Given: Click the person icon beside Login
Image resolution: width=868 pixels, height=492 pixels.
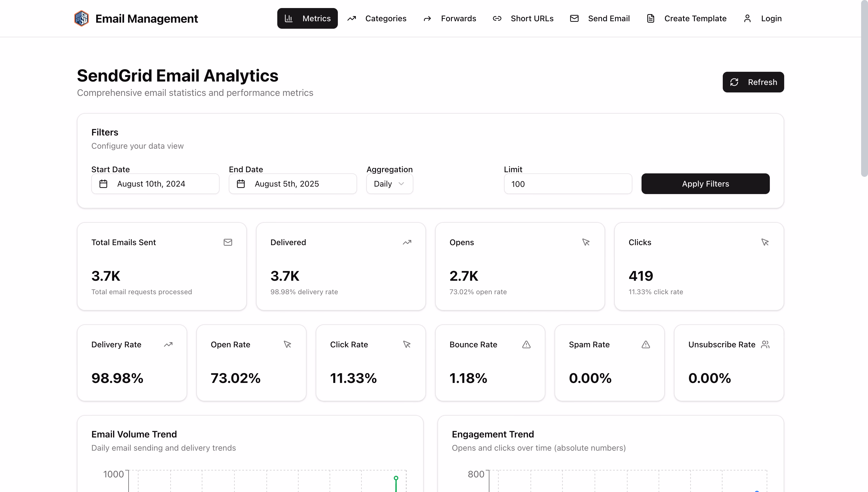Looking at the screenshot, I should [747, 18].
